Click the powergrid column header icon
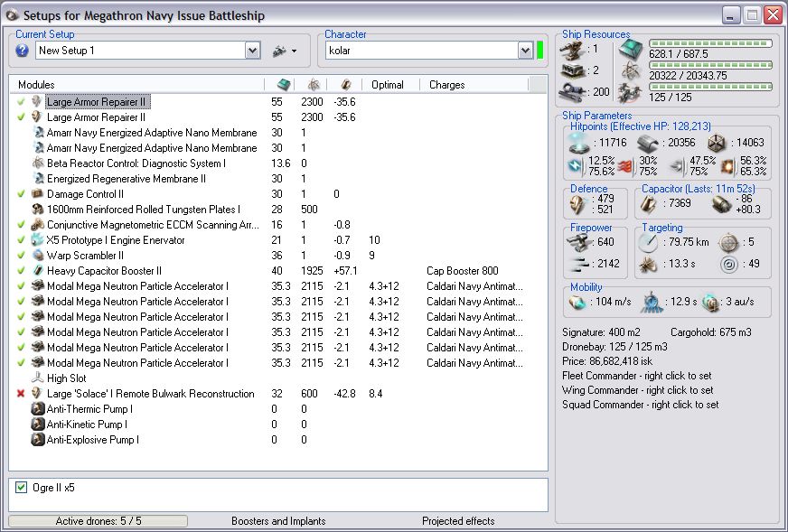 (314, 85)
